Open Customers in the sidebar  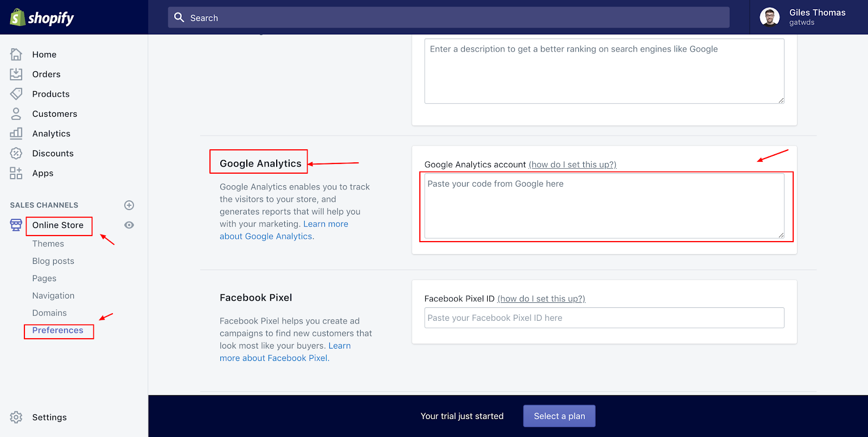pyautogui.click(x=55, y=113)
